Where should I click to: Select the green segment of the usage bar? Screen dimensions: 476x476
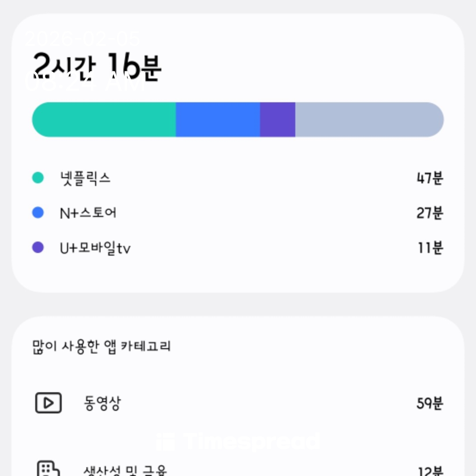(x=104, y=120)
